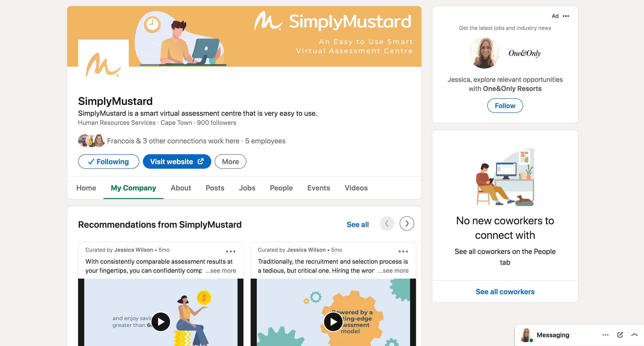Click '900 followers' text
Viewport: 644px width, 346px height.
tap(216, 123)
